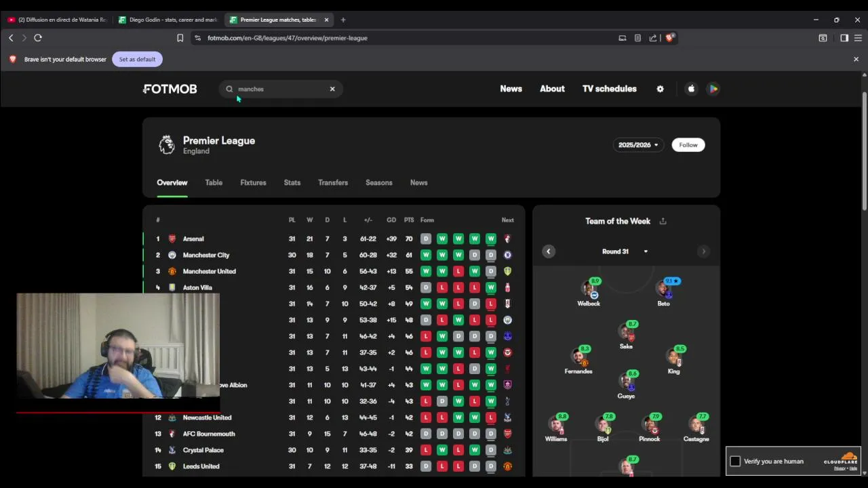Go to previous Team of the Week round
This screenshot has height=488, width=868.
point(549,251)
